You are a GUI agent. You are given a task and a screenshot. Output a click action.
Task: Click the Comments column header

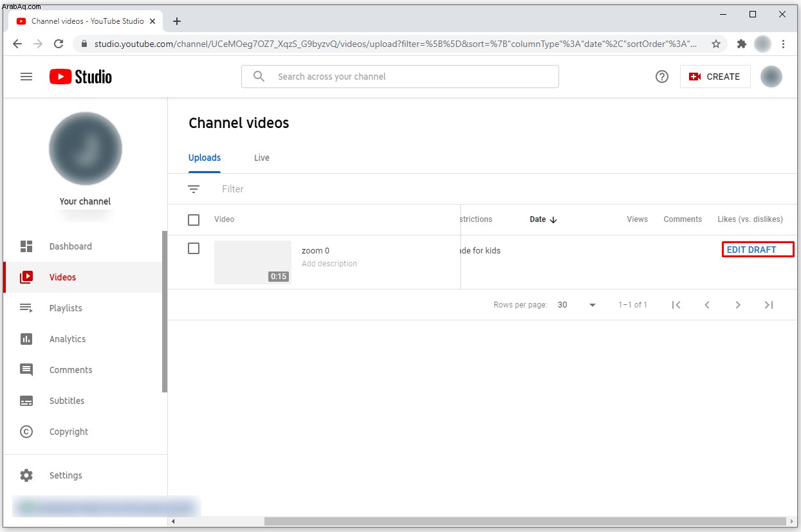pos(683,219)
